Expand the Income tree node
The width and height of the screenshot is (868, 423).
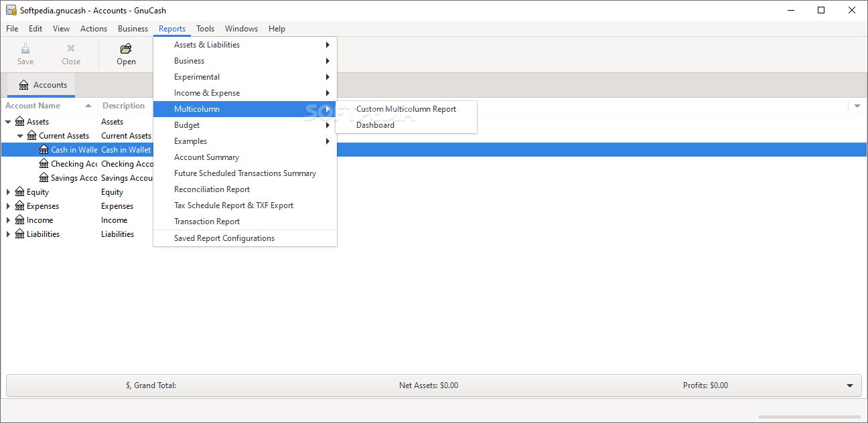pos(8,220)
